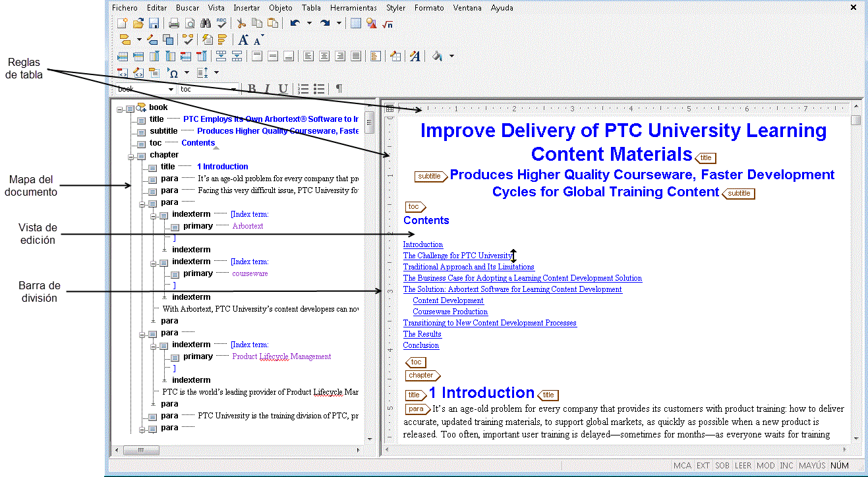
Task: Click the document map vertical scrollbar thumb
Action: point(370,123)
